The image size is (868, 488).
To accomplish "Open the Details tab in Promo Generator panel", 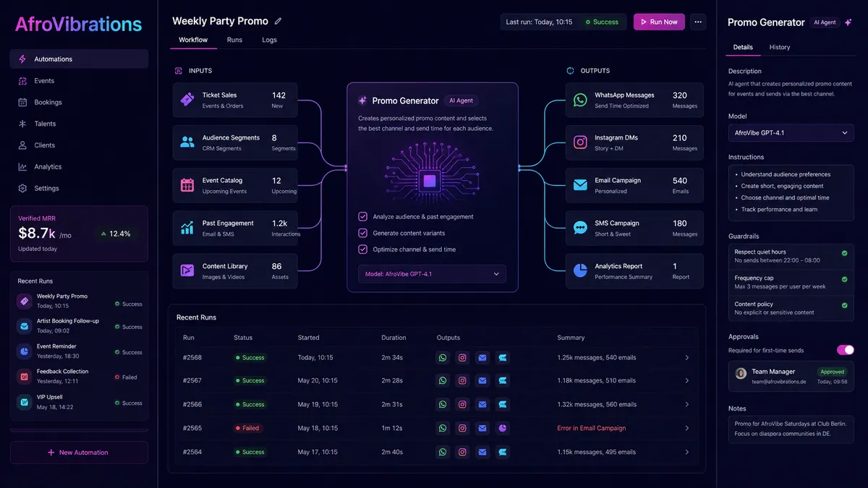I will click(x=743, y=47).
